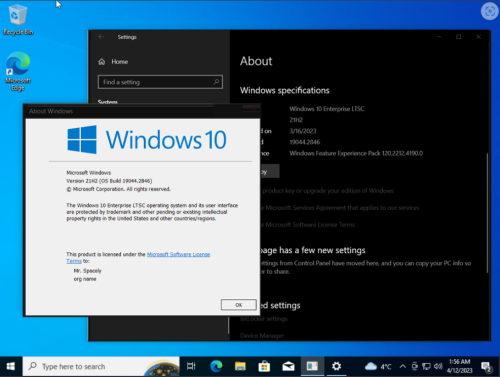Click the Settings page vertical scrollbar

(x=487, y=213)
